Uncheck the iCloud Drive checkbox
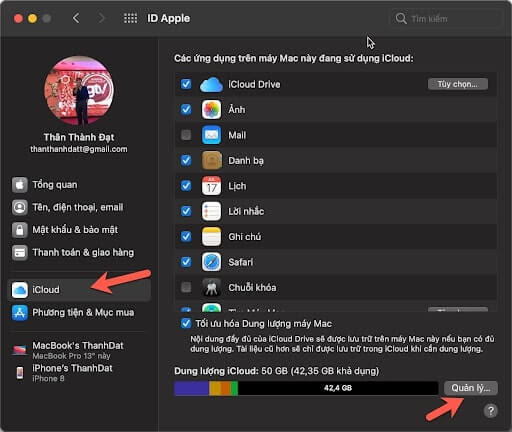This screenshot has width=512, height=432. click(186, 84)
